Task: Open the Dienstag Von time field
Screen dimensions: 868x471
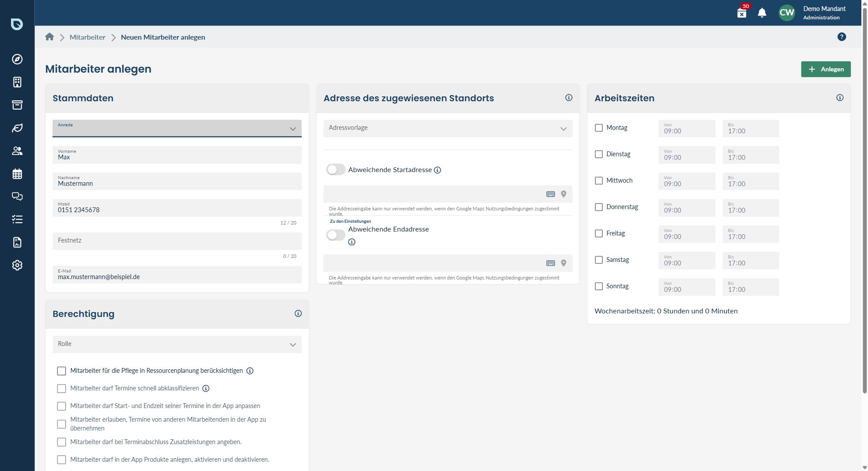Action: point(686,155)
